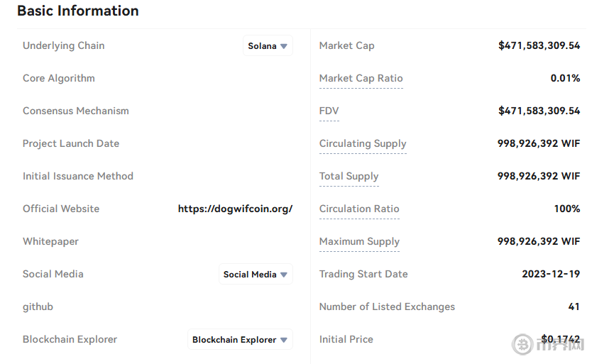Click the Whitepaper row label

[50, 242]
